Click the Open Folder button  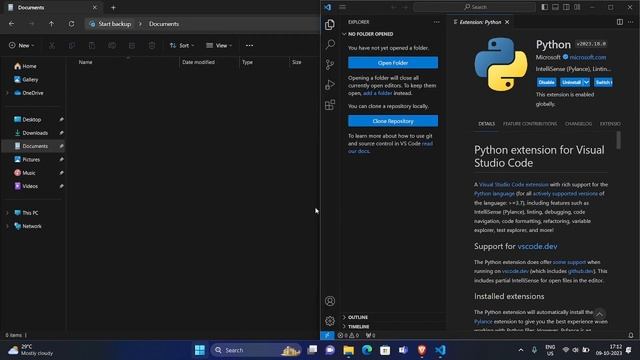[x=393, y=63]
